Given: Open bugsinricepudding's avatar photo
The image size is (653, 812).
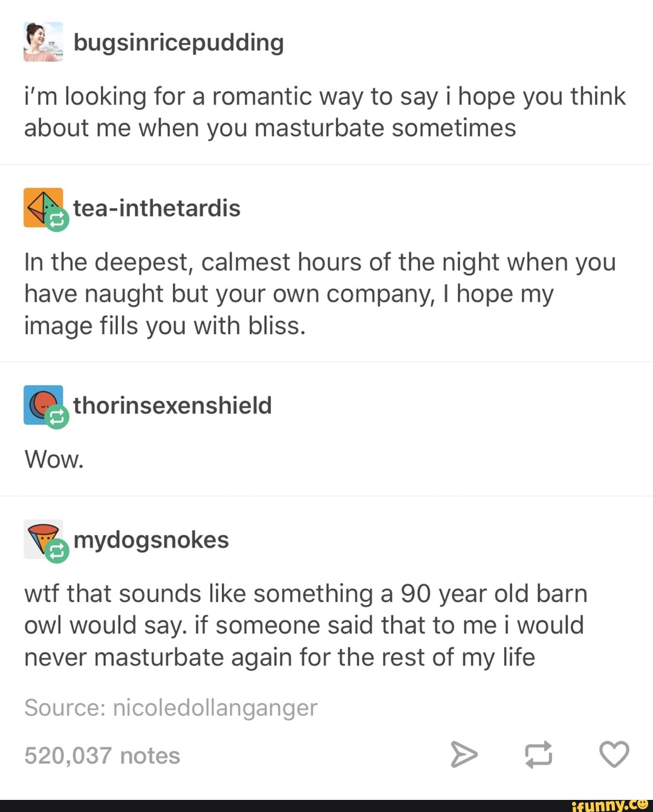Looking at the screenshot, I should tap(43, 42).
